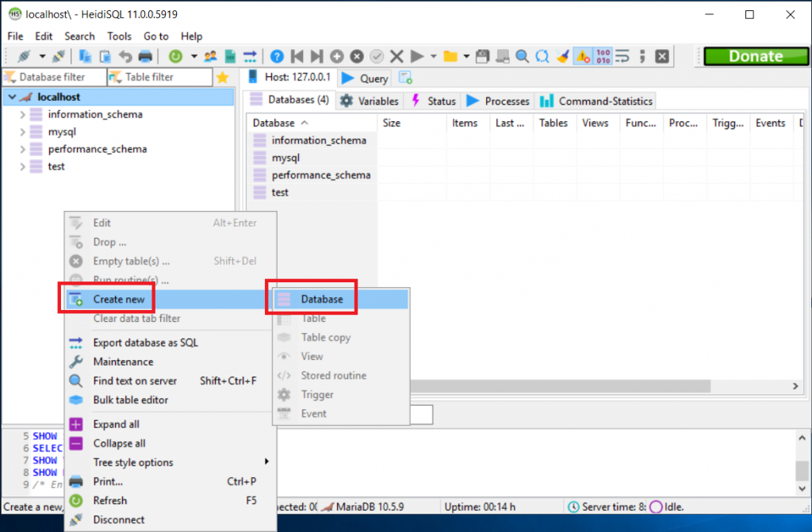Viewport: 812px width, 532px height.
Task: Click the Database filter input
Action: (54, 77)
